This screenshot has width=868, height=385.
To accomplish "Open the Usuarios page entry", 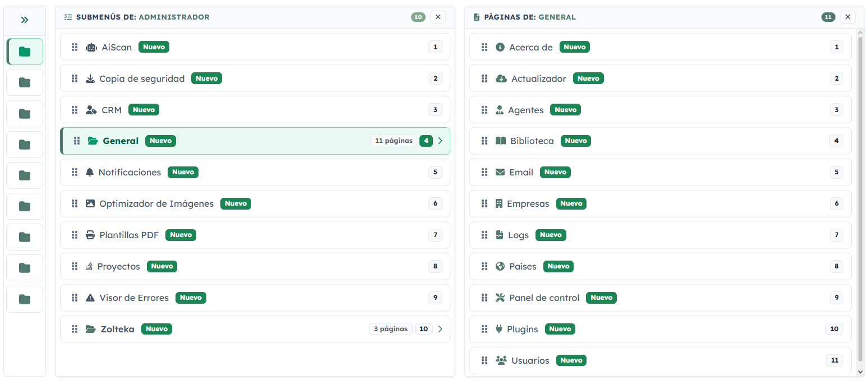I will pyautogui.click(x=660, y=360).
